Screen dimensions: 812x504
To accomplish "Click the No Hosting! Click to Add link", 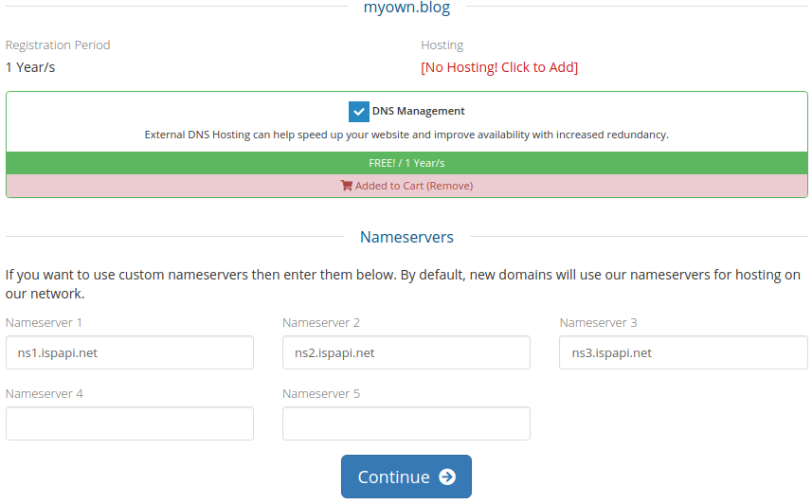I will tap(499, 67).
